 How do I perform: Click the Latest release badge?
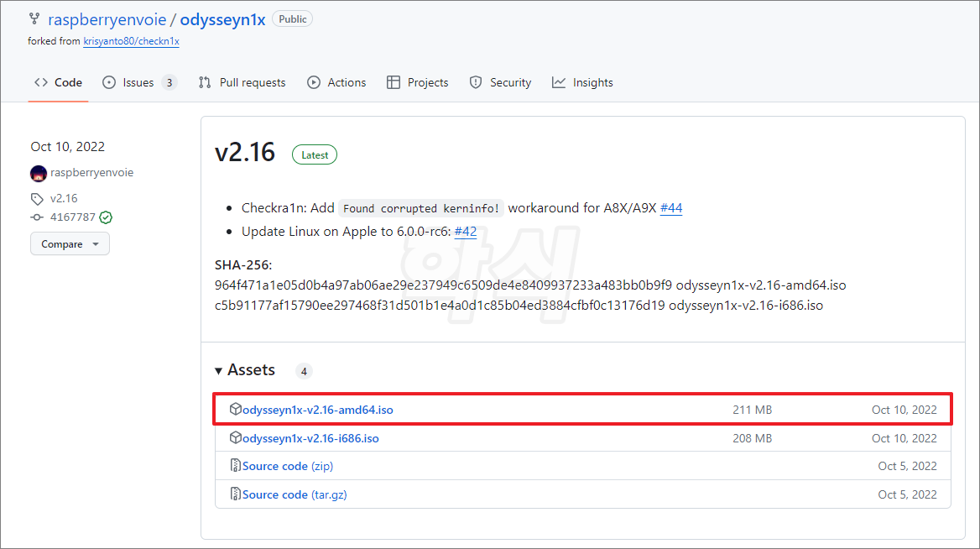pos(315,155)
